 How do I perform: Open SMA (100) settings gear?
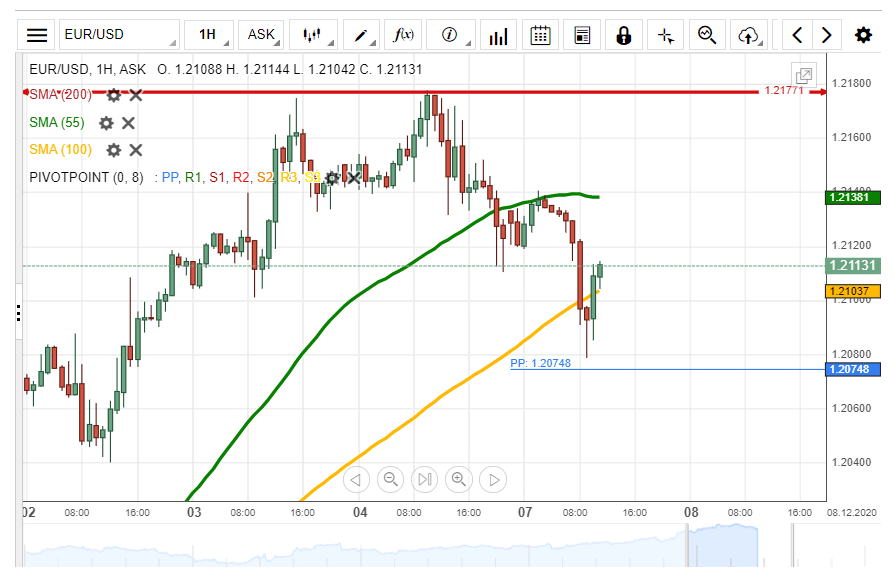(114, 150)
